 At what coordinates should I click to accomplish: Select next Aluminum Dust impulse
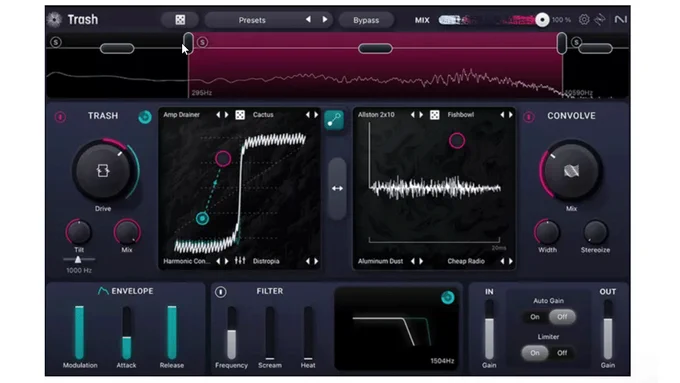(421, 261)
